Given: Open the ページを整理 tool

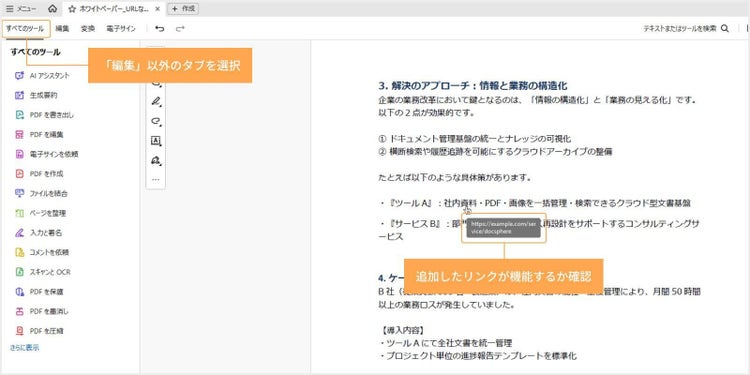Looking at the screenshot, I should point(41,213).
